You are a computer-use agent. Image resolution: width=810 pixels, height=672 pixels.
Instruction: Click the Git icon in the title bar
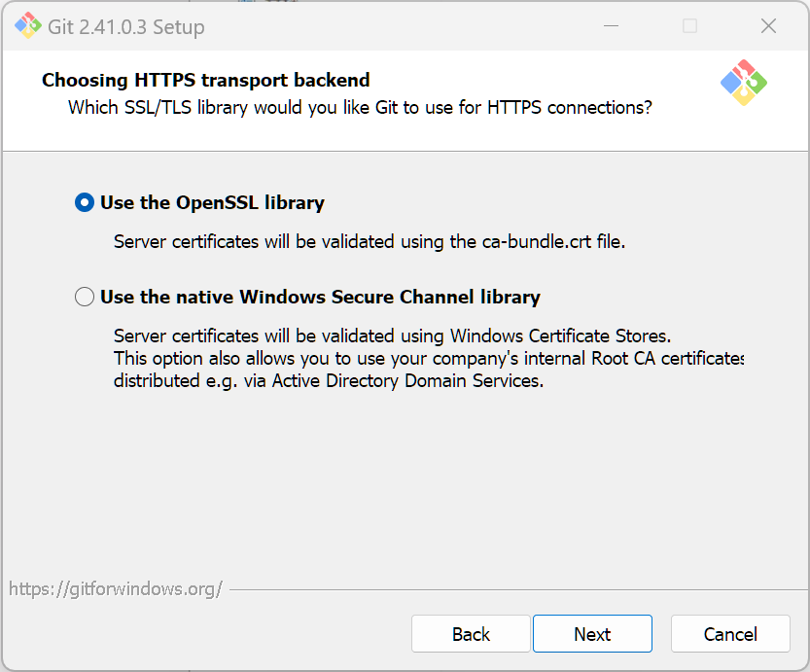point(27,26)
